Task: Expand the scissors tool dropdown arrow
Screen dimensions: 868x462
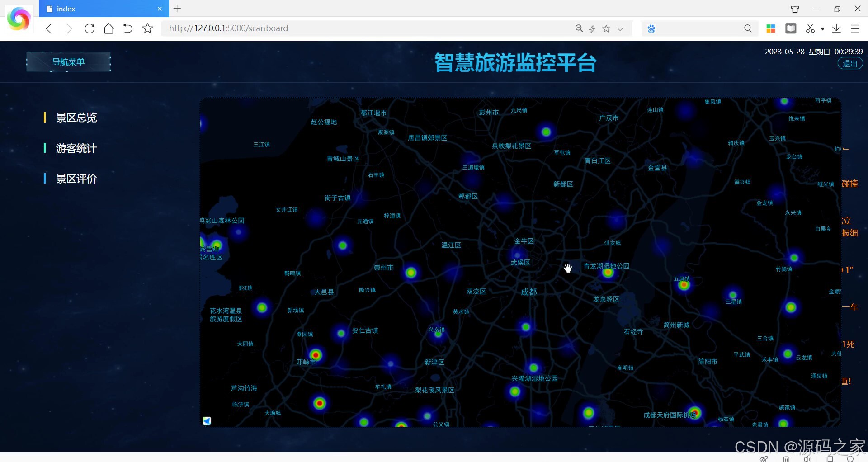Action: (822, 29)
